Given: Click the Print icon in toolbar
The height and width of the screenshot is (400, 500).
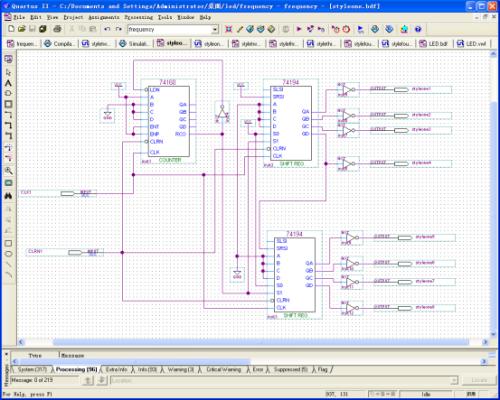Looking at the screenshot, I should click(57, 29).
